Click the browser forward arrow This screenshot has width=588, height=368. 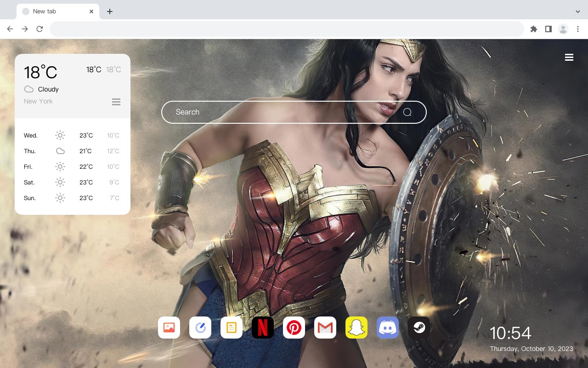pos(25,29)
